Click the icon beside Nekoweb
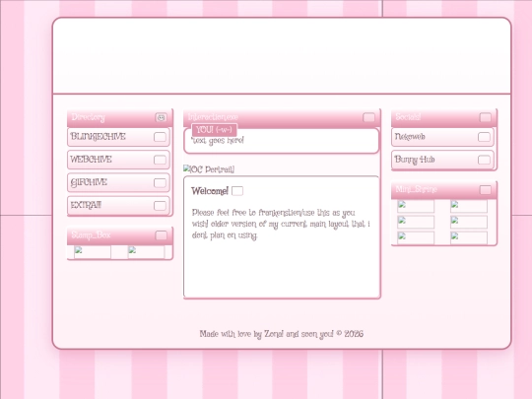Viewport: 532px width, 399px height. coord(484,137)
